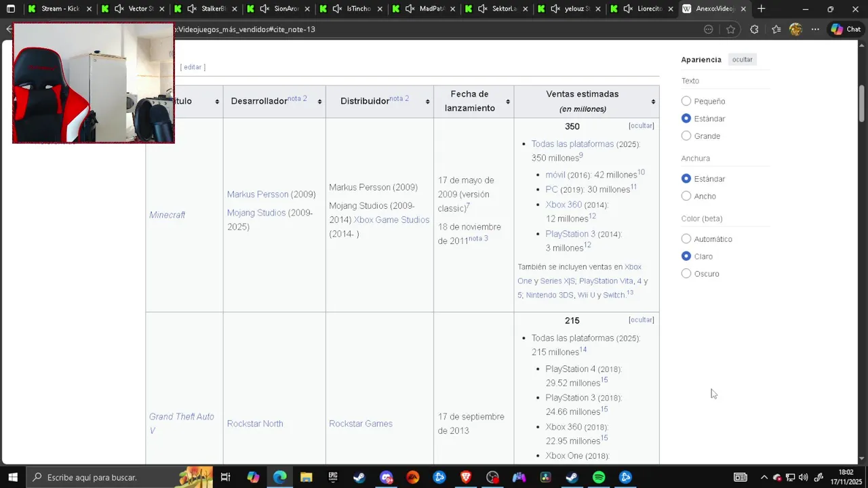Image resolution: width=868 pixels, height=488 pixels.
Task: Open the Copilot Chat button
Action: click(846, 29)
